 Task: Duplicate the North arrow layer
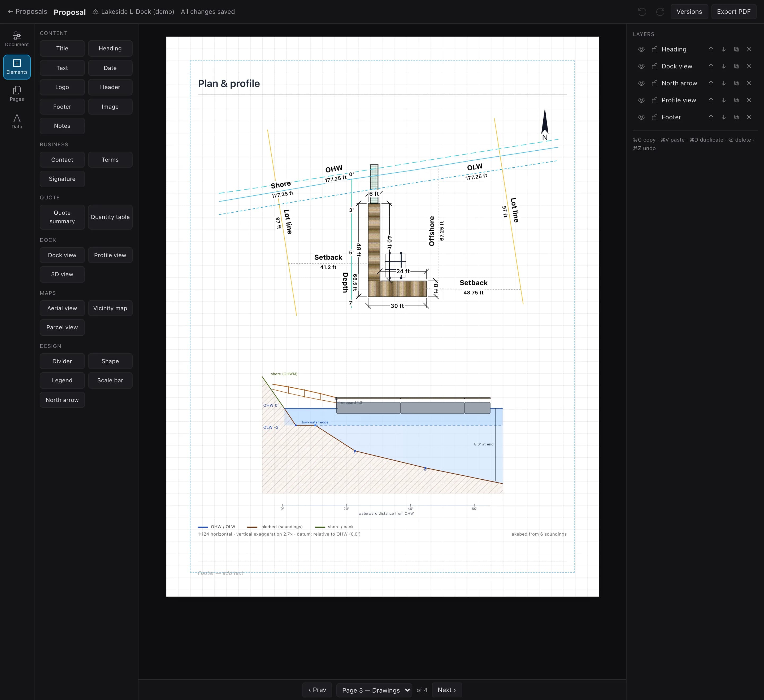coord(736,83)
